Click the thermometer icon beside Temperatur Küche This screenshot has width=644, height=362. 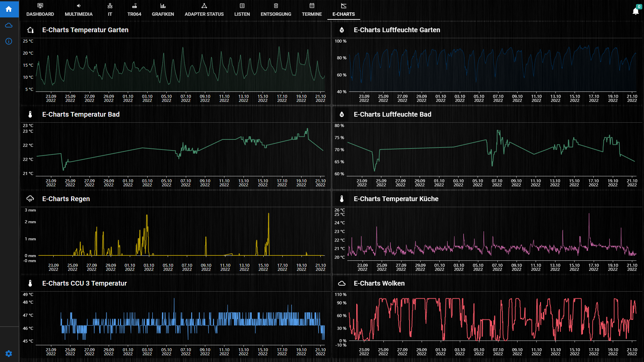click(342, 199)
